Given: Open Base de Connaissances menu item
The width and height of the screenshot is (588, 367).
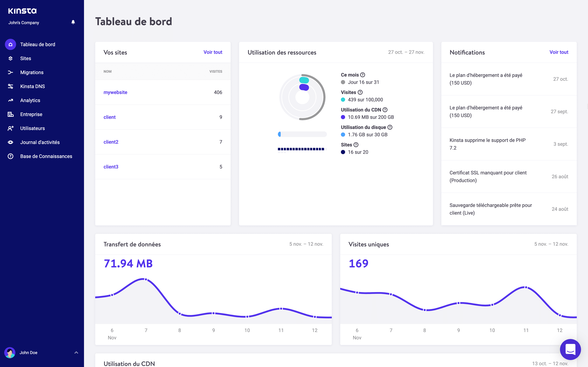Looking at the screenshot, I should pos(46,156).
